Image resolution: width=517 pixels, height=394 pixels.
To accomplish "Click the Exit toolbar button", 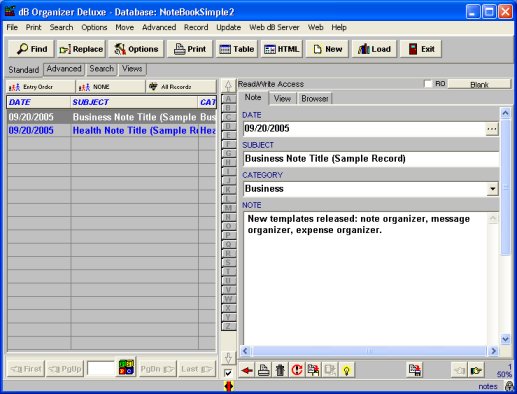I will tap(421, 49).
